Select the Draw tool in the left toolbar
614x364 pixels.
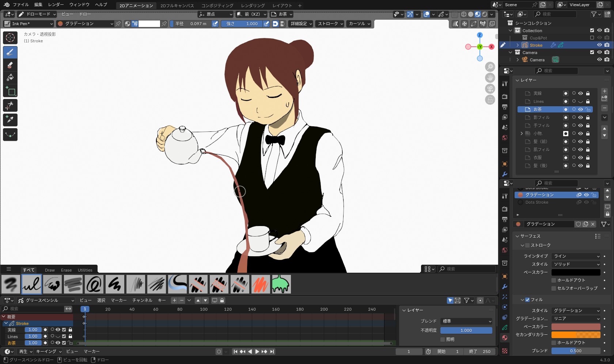coord(10,52)
